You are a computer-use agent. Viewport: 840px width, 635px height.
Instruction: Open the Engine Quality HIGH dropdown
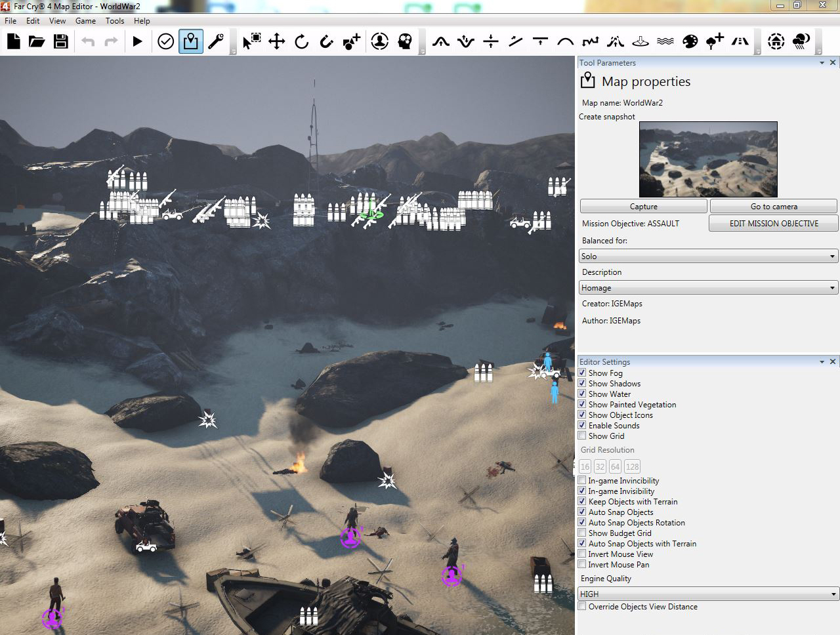coord(709,594)
